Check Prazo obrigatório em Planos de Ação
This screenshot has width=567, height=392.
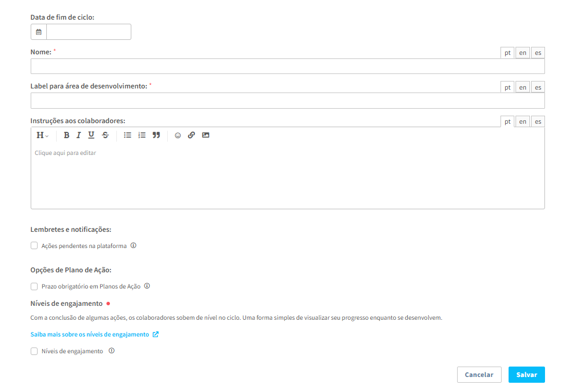(34, 286)
